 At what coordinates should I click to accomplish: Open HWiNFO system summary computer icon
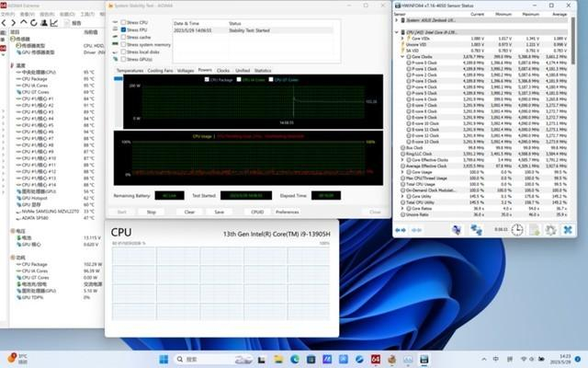(457, 229)
